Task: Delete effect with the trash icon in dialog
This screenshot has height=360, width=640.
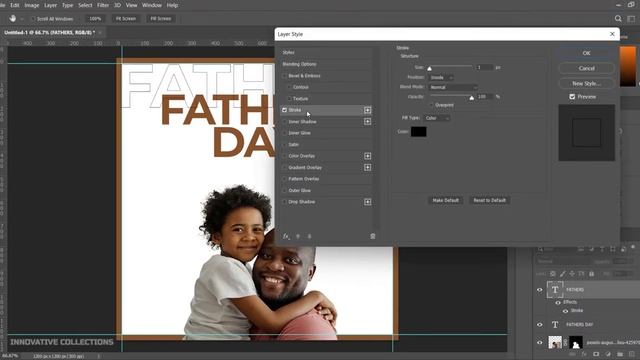Action: 373,236
